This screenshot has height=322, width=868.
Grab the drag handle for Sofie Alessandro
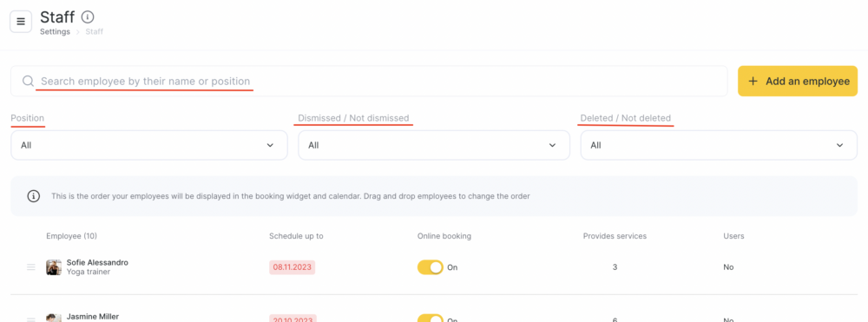[31, 267]
